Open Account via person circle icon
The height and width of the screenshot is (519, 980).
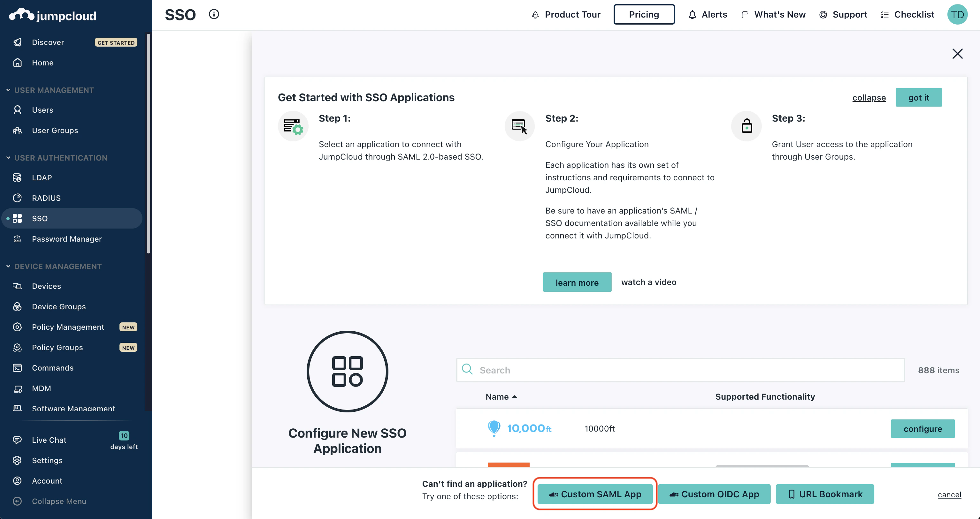[x=18, y=481]
